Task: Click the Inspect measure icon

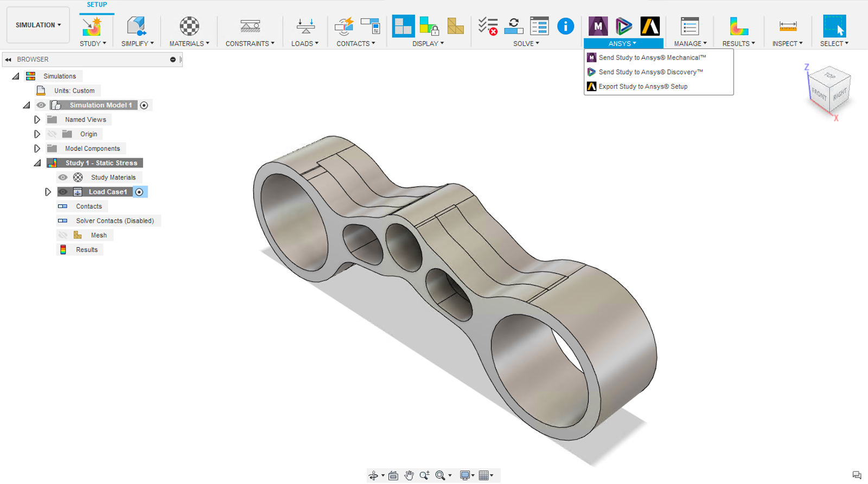Action: 788,26
